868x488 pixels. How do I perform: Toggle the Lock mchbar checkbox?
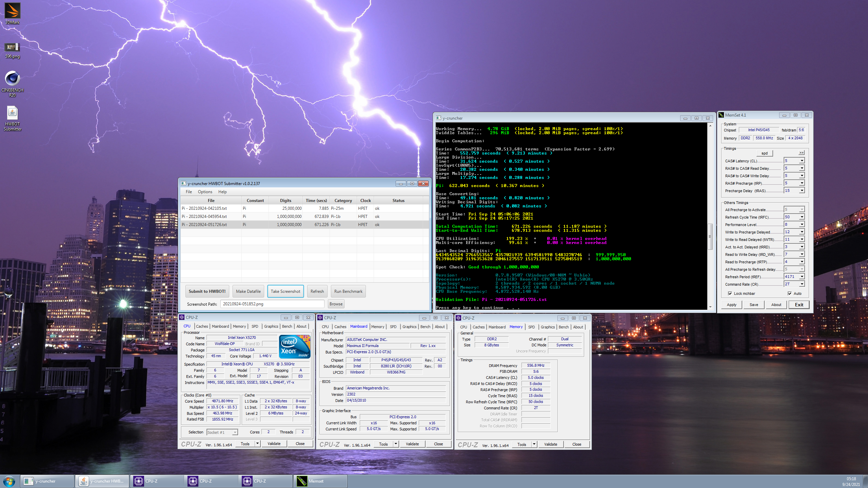pyautogui.click(x=730, y=293)
